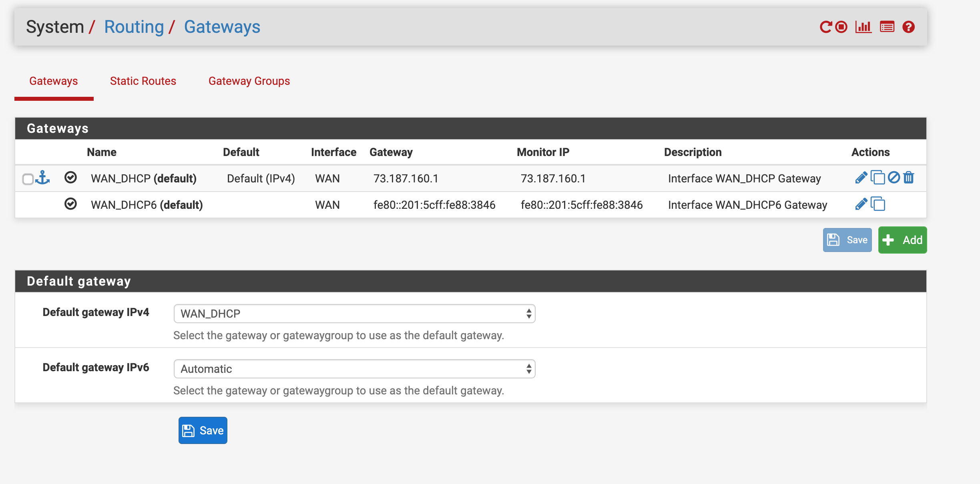Click the blue Save button below Default gateway
Image resolution: width=980 pixels, height=484 pixels.
click(x=203, y=430)
